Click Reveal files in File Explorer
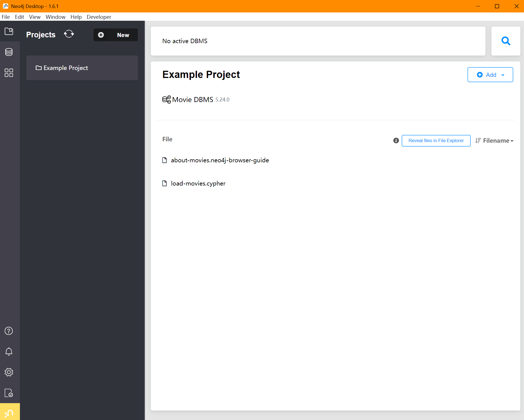This screenshot has height=420, width=524. (x=436, y=140)
